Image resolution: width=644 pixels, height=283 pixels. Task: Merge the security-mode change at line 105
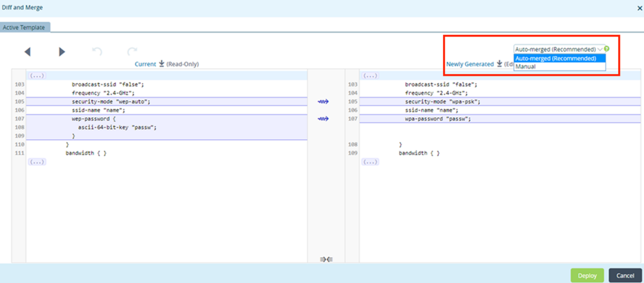point(324,101)
